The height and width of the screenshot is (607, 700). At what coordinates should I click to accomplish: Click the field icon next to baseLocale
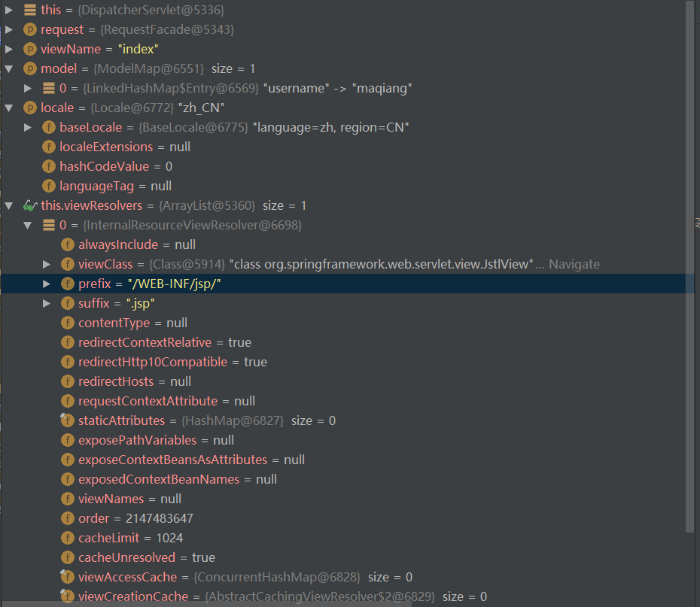(49, 128)
